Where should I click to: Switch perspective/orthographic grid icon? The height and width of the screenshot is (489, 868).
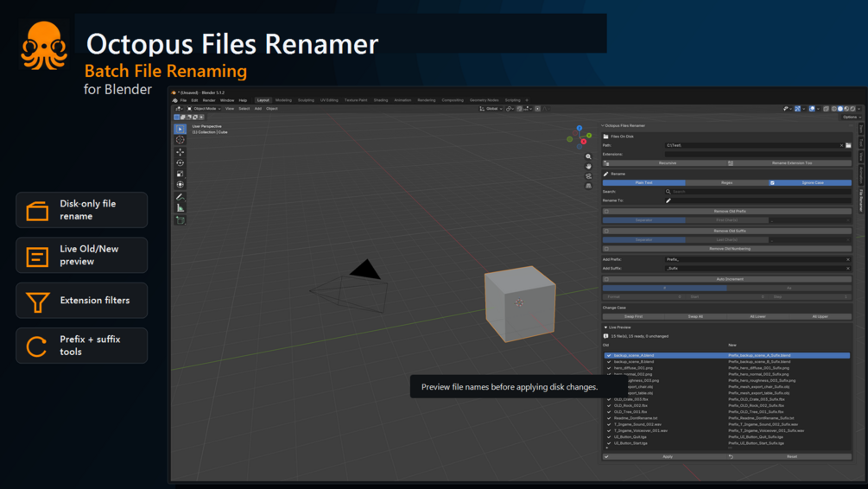click(x=588, y=186)
